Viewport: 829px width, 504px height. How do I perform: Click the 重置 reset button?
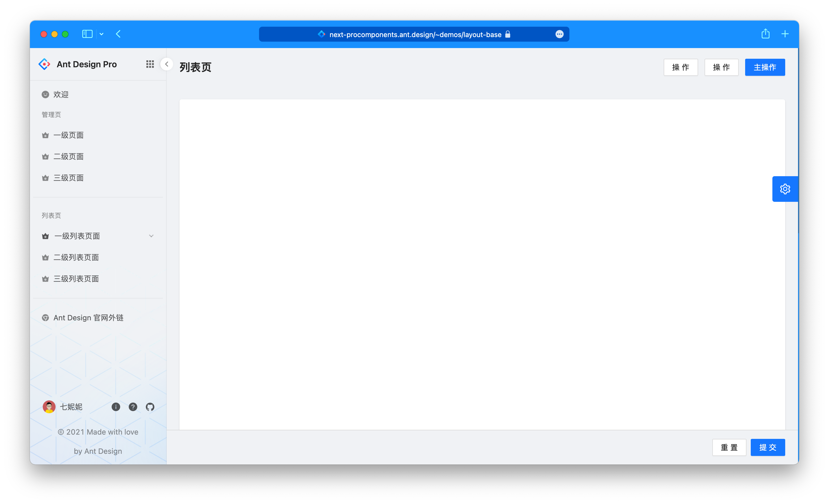coord(729,447)
